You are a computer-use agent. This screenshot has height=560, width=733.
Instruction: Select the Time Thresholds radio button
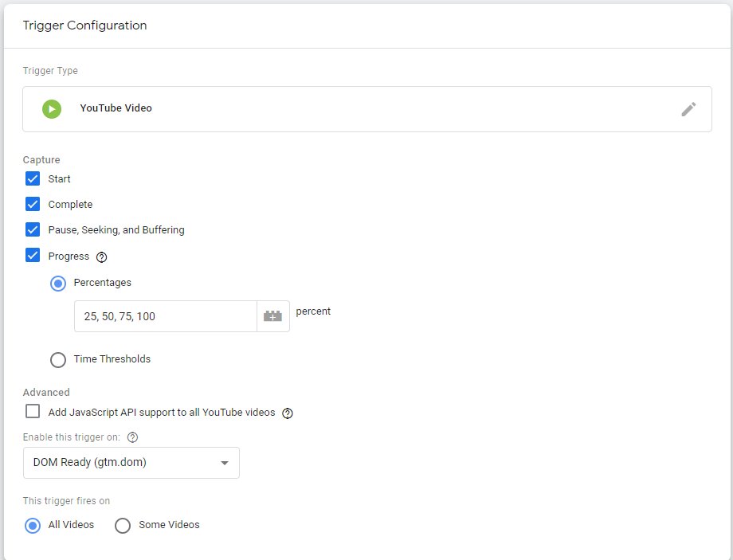tap(58, 360)
